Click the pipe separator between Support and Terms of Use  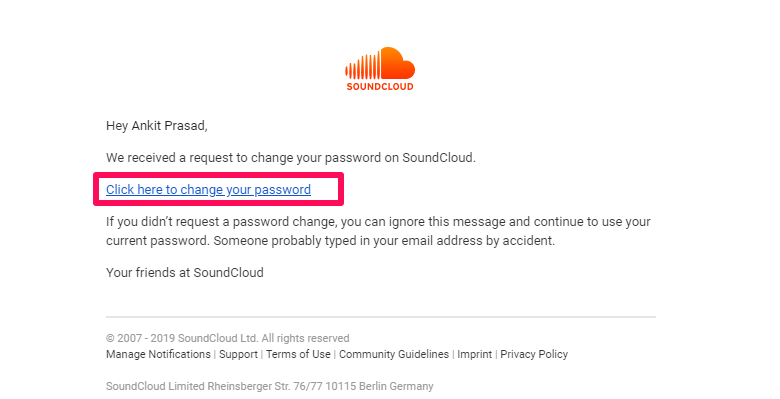coord(262,354)
